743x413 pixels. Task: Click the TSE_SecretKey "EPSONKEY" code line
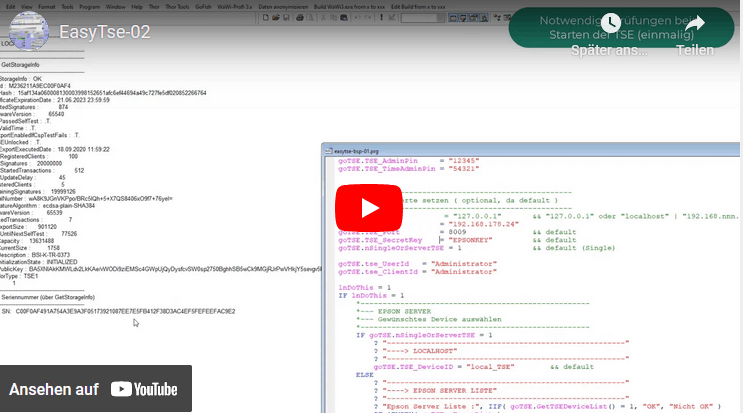(415, 240)
